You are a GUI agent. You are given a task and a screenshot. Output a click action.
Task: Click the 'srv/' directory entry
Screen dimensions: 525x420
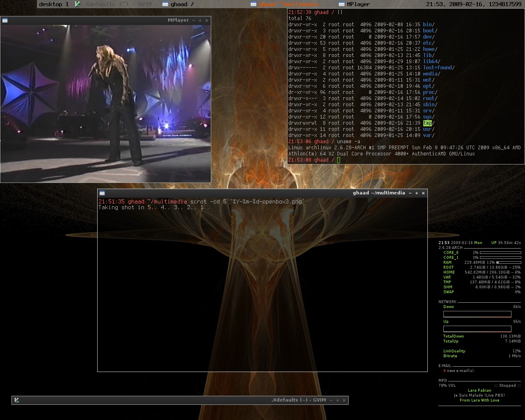point(429,111)
